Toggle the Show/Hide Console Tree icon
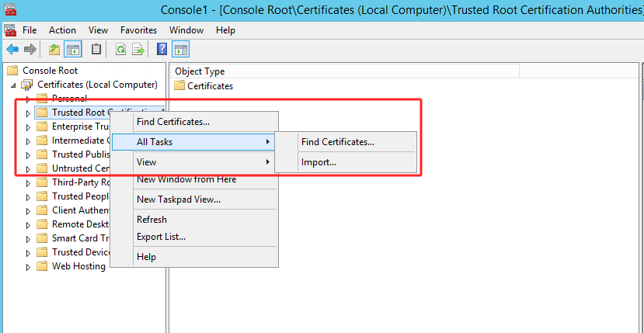This screenshot has height=333, width=644. pyautogui.click(x=72, y=50)
